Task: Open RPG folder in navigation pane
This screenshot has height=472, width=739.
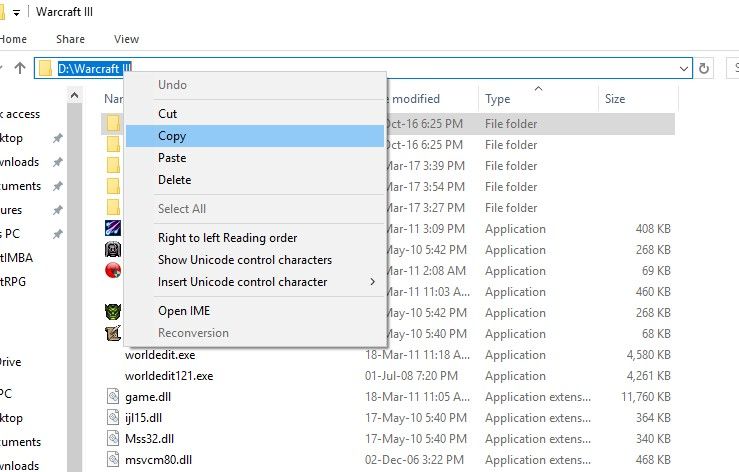Action: (13, 282)
